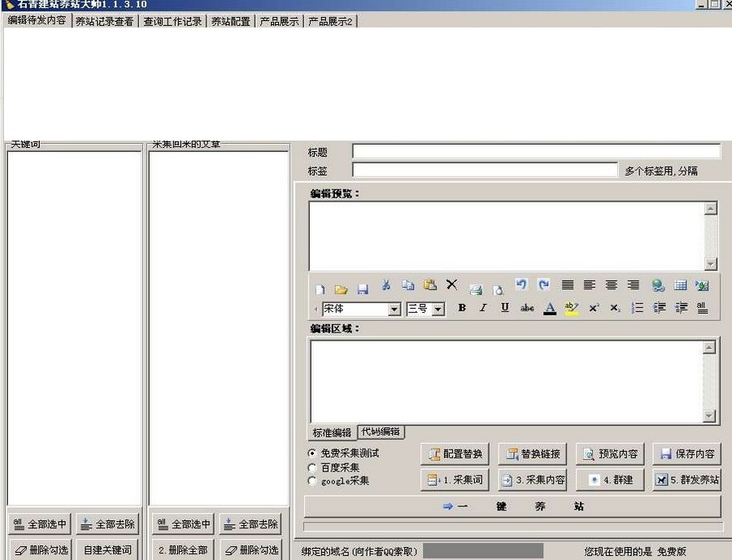
Task: Select the 免费采集测试 radio option
Action: pos(312,454)
